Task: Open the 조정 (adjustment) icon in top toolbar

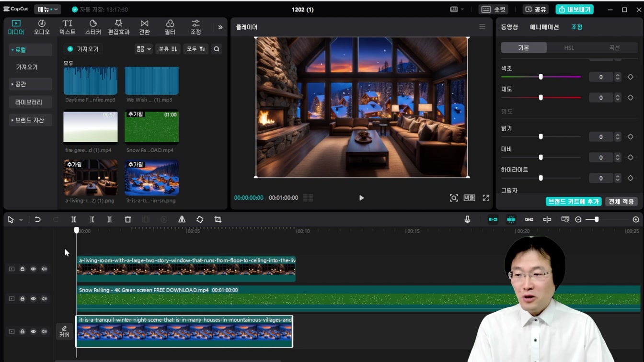Action: (x=195, y=27)
